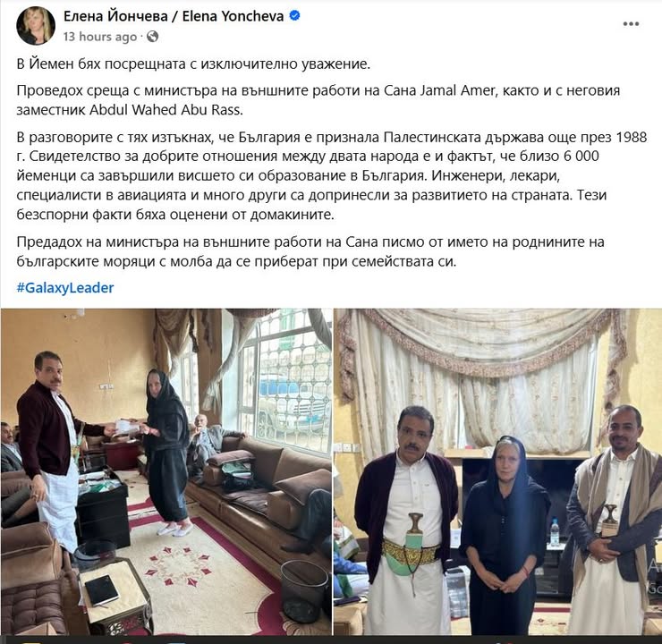Open the left photo of letter handover
The height and width of the screenshot is (644, 662).
tap(166, 471)
